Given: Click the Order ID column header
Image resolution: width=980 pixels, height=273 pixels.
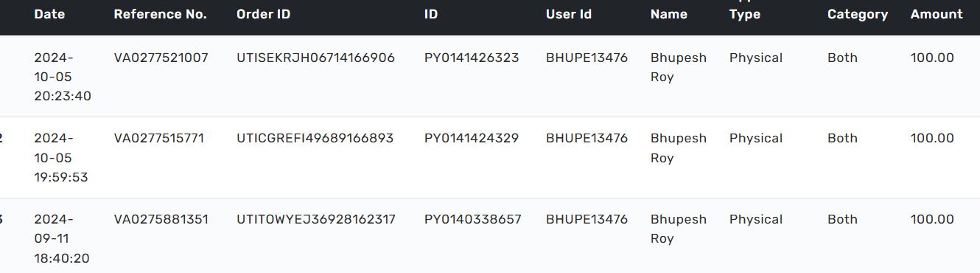Looking at the screenshot, I should coord(263,14).
